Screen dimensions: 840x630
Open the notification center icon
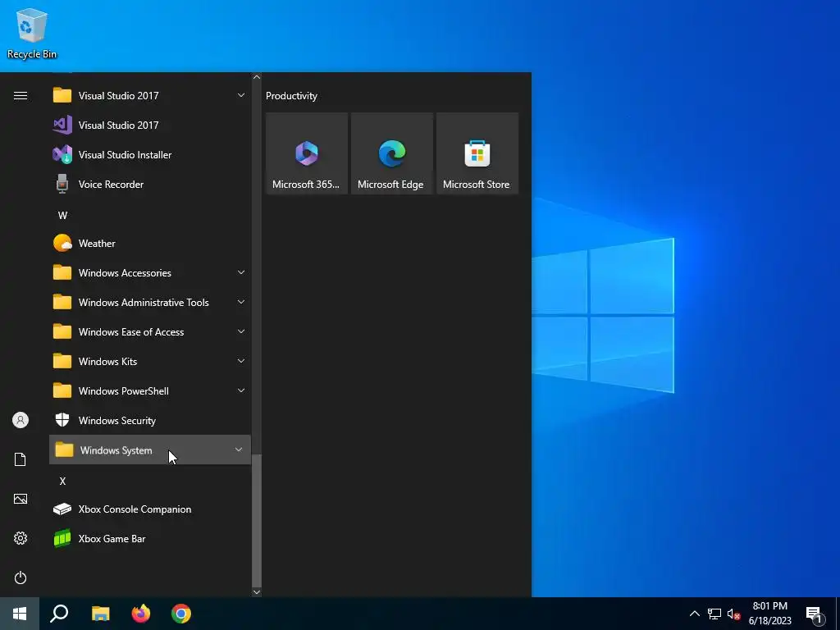pyautogui.click(x=814, y=614)
